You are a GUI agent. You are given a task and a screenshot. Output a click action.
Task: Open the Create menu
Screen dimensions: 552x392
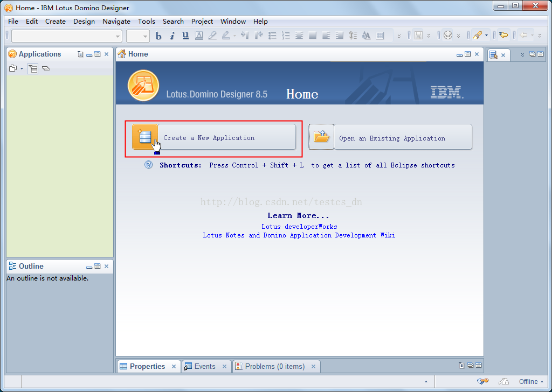click(x=56, y=22)
